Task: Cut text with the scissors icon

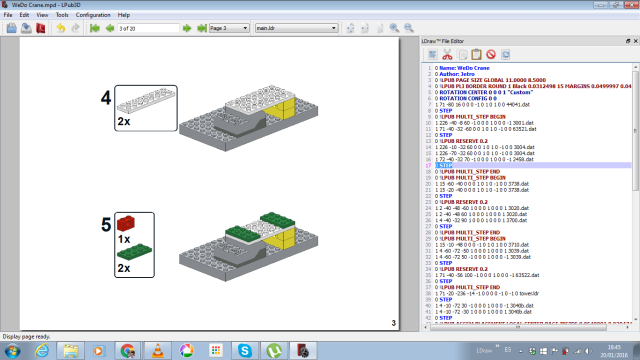Action: pos(447,54)
